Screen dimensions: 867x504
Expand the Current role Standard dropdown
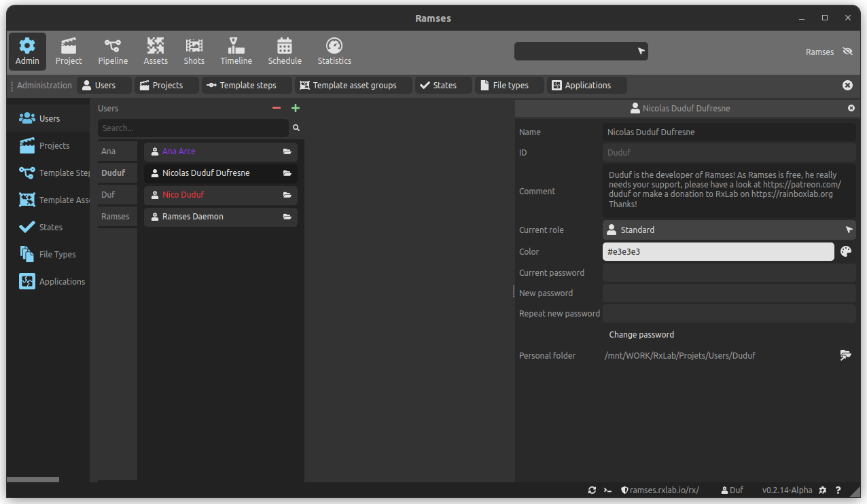729,230
